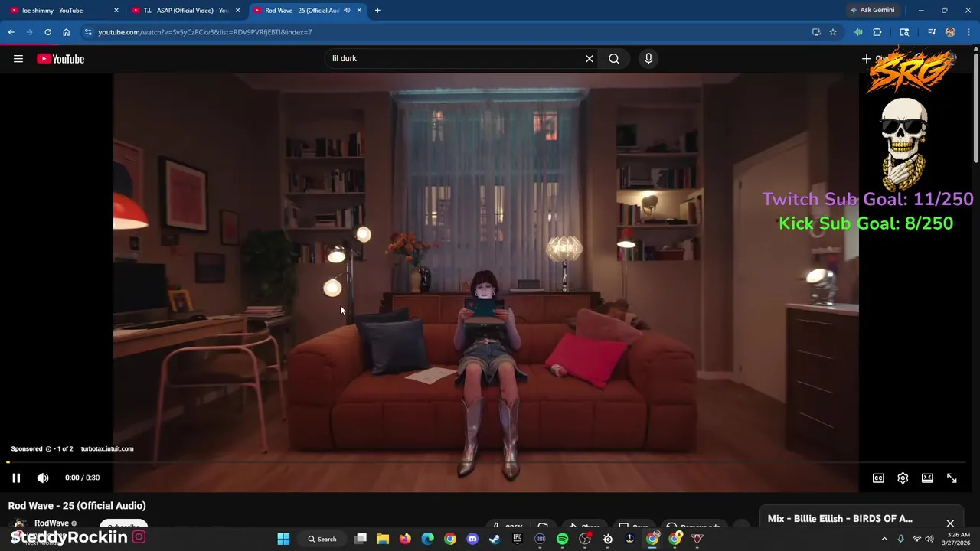Open the Chrome three-dot menu
The height and width of the screenshot is (551, 980).
pyautogui.click(x=969, y=32)
